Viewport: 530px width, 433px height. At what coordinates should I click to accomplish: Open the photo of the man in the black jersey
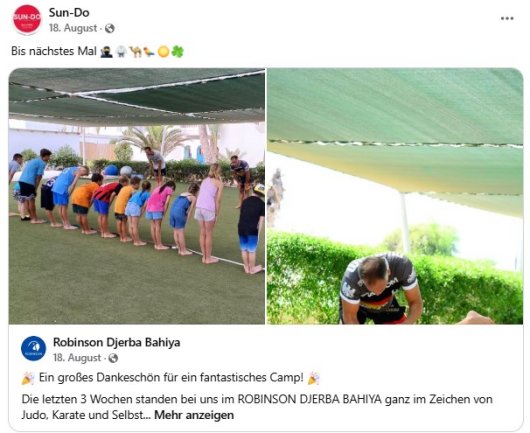(395, 196)
